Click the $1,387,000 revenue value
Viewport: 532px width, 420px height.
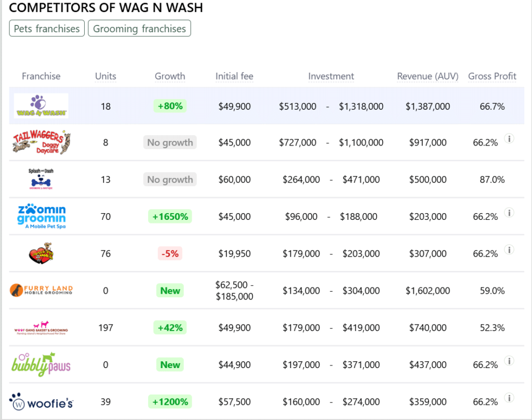(x=428, y=106)
